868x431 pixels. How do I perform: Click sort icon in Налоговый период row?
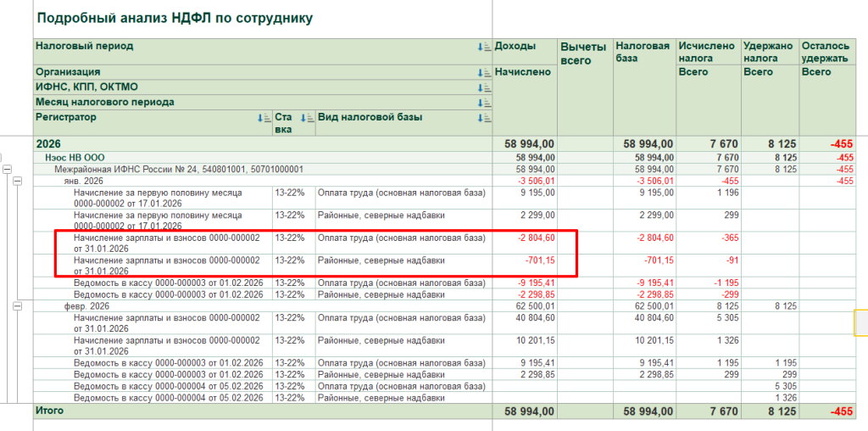pos(482,47)
